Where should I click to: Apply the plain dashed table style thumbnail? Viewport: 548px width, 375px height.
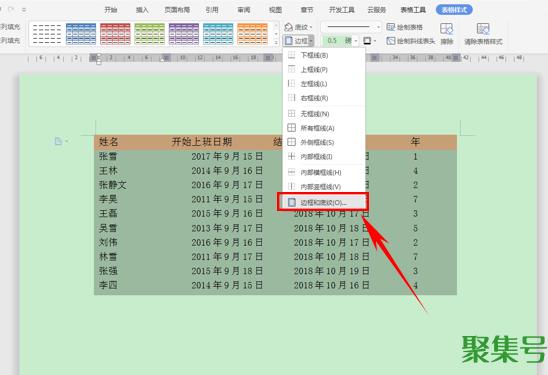pos(46,34)
